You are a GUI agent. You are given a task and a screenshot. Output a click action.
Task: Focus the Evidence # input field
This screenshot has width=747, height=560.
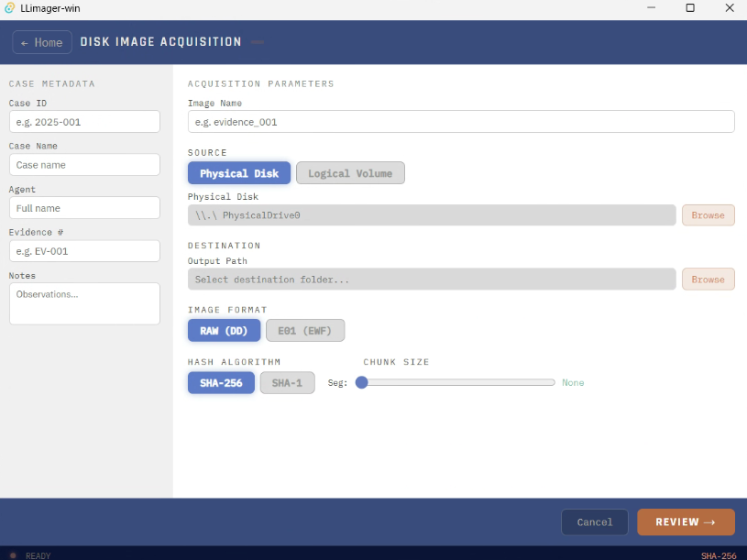[85, 251]
